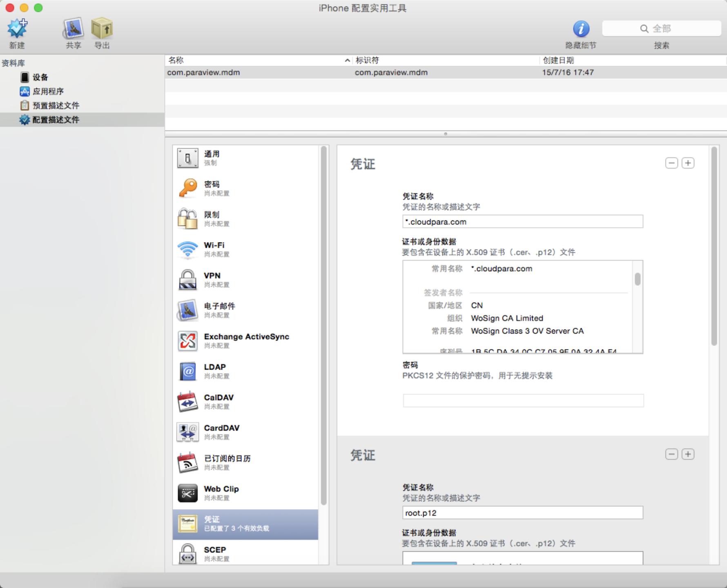This screenshot has height=588, width=727.
Task: Toggle Hide Details (隐藏细节) info button
Action: pos(581,29)
